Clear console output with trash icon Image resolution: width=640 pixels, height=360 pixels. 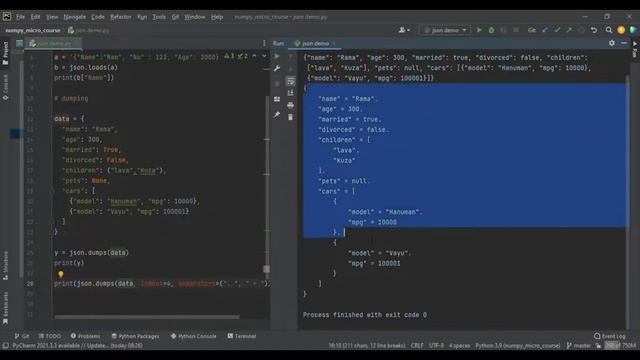(290, 118)
